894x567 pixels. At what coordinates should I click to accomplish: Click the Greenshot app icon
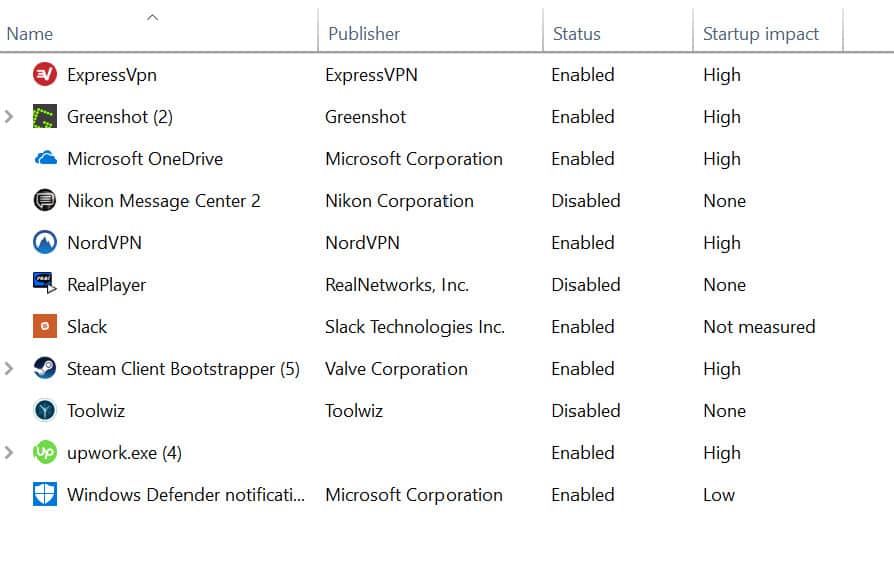(x=44, y=116)
